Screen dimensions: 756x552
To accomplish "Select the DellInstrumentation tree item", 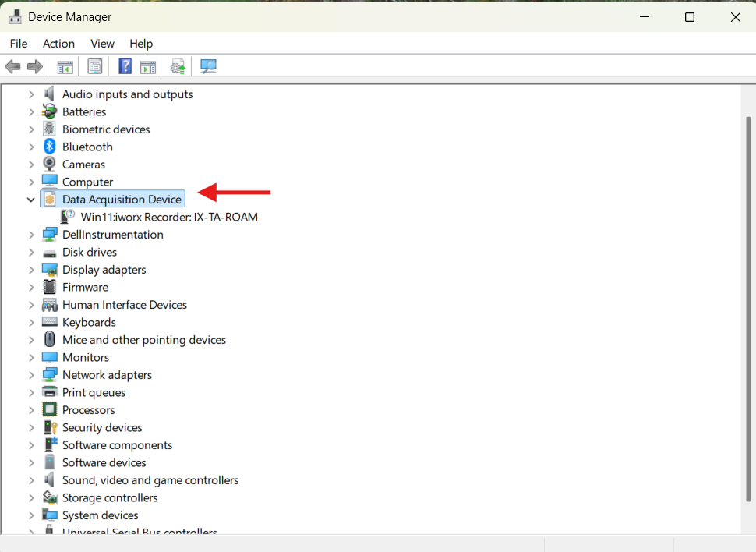I will pos(112,235).
